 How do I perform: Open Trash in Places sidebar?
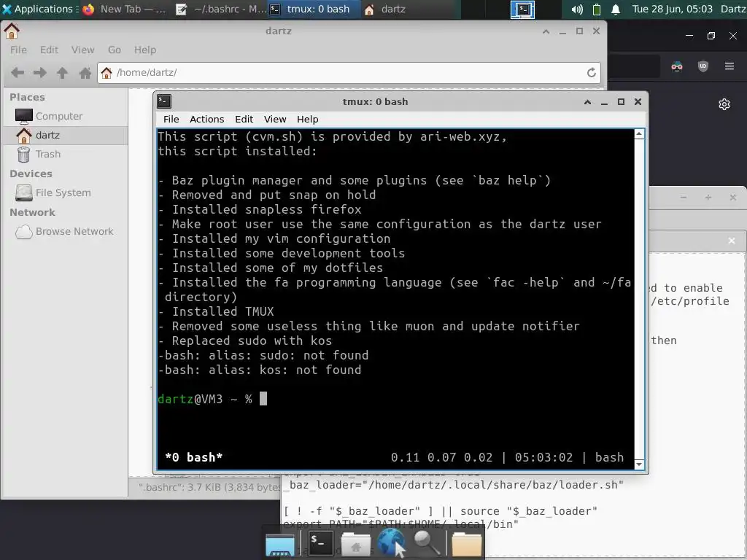coord(65,155)
